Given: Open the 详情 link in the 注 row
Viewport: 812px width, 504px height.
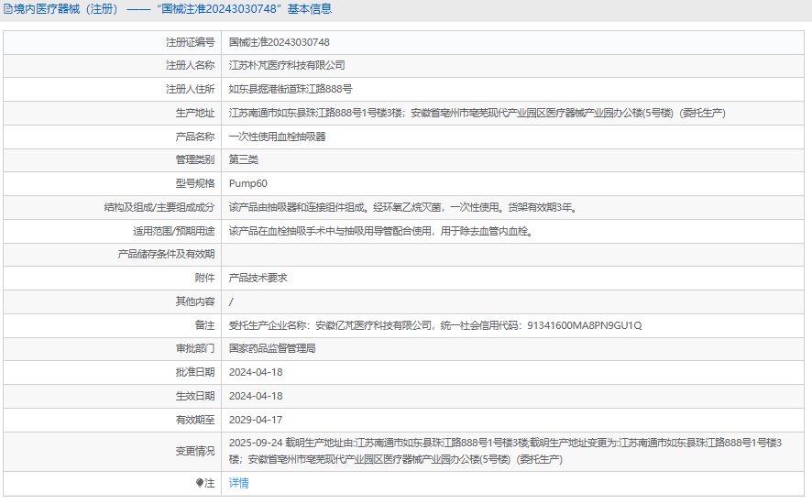Looking at the screenshot, I should [238, 483].
